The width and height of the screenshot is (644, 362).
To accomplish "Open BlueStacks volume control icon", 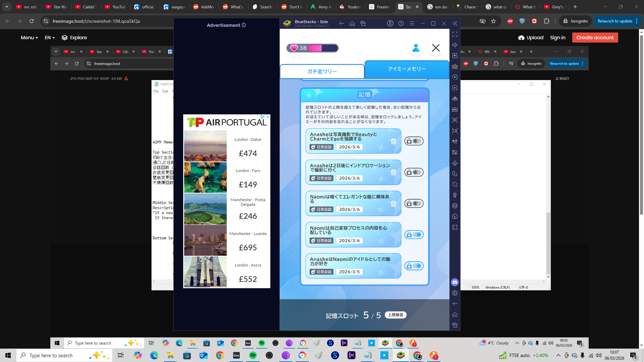I will pyautogui.click(x=455, y=45).
